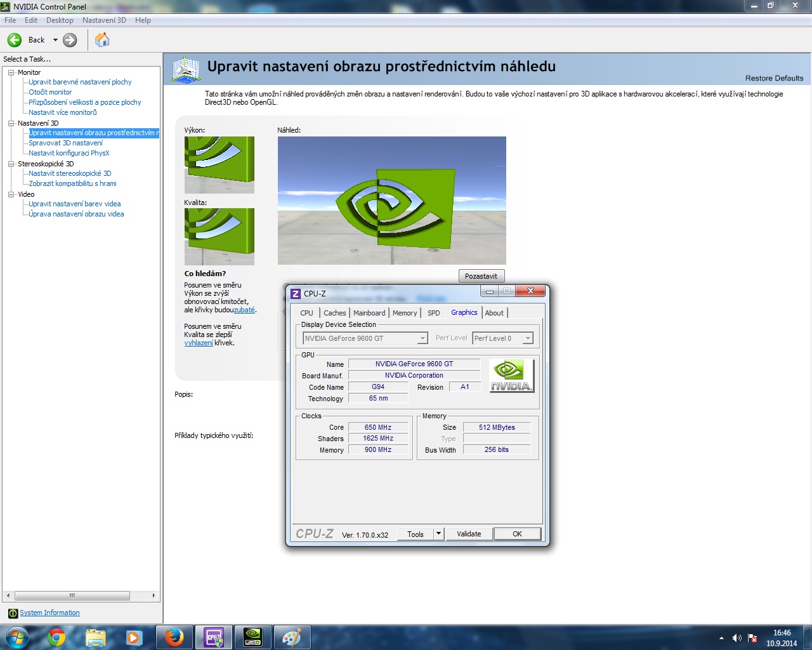Open the Back history dropdown arrow

[55, 40]
